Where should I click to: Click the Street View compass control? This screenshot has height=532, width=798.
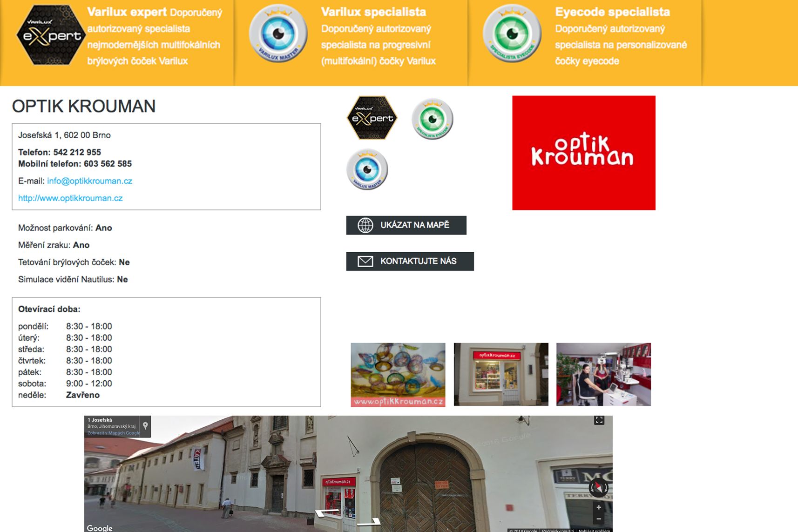pos(598,487)
